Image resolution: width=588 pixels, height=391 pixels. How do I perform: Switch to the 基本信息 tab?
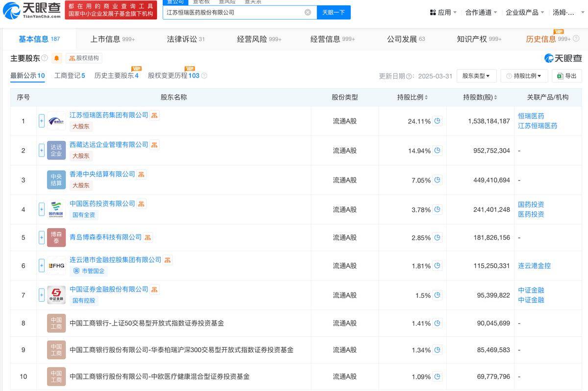(x=39, y=39)
